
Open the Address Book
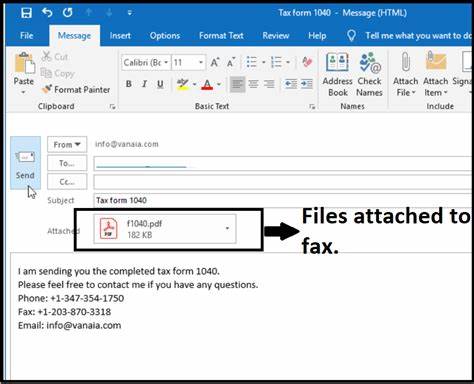[x=337, y=75]
